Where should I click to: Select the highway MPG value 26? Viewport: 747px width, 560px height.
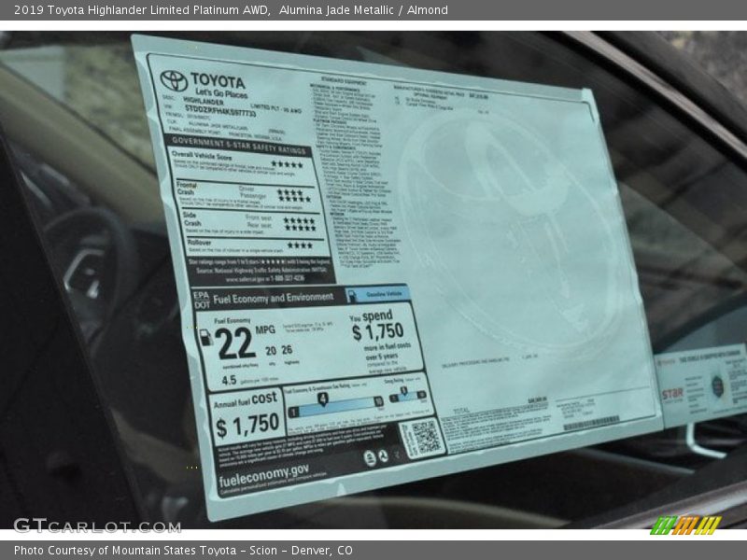click(x=287, y=350)
